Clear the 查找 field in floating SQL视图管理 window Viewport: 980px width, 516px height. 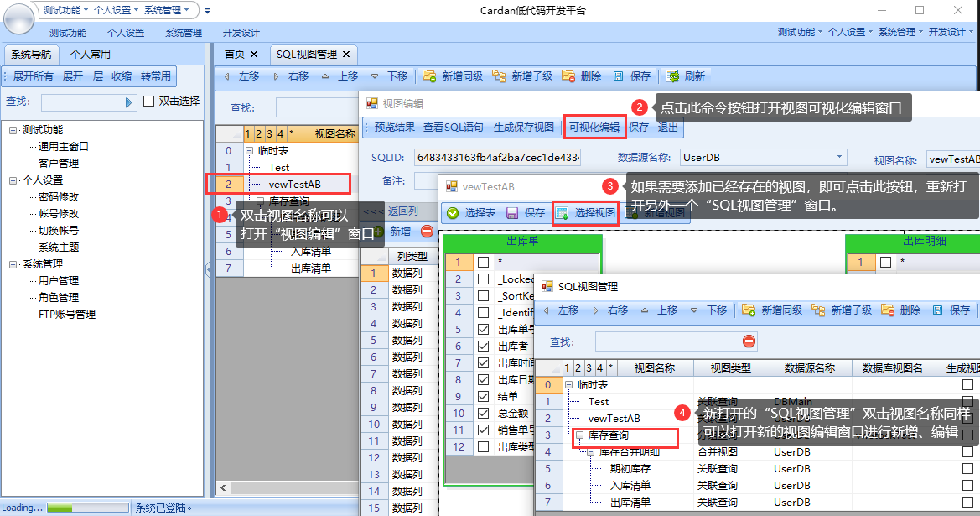pyautogui.click(x=749, y=341)
